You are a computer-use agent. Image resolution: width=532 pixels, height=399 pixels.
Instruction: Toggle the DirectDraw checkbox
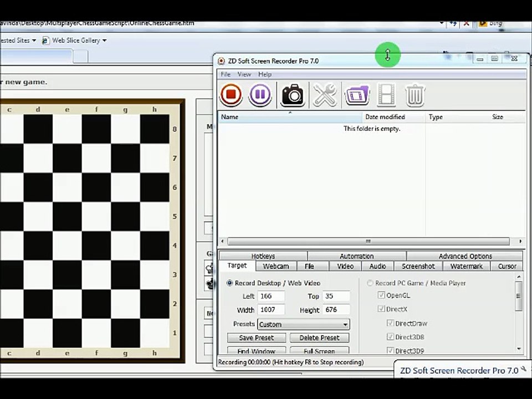[390, 323]
